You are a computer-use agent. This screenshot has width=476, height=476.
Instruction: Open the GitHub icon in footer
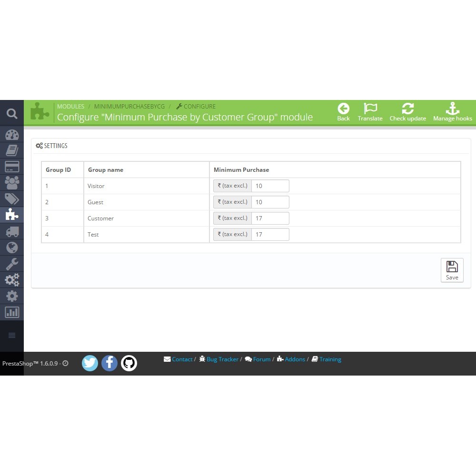[129, 363]
